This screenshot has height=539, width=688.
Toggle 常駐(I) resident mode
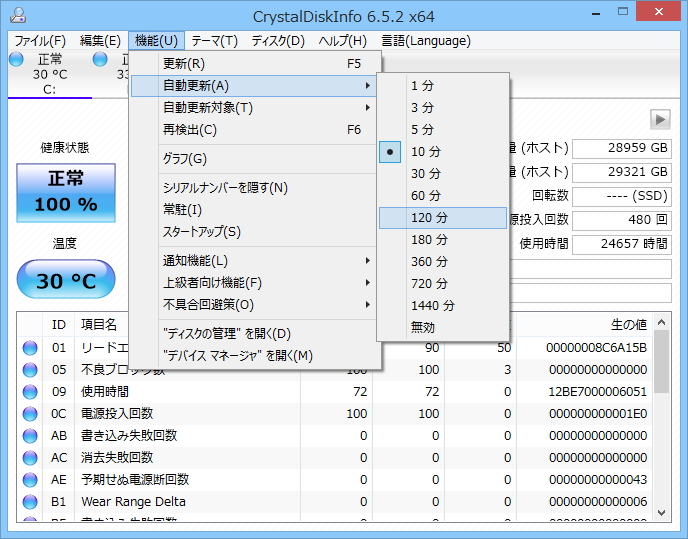pyautogui.click(x=254, y=210)
